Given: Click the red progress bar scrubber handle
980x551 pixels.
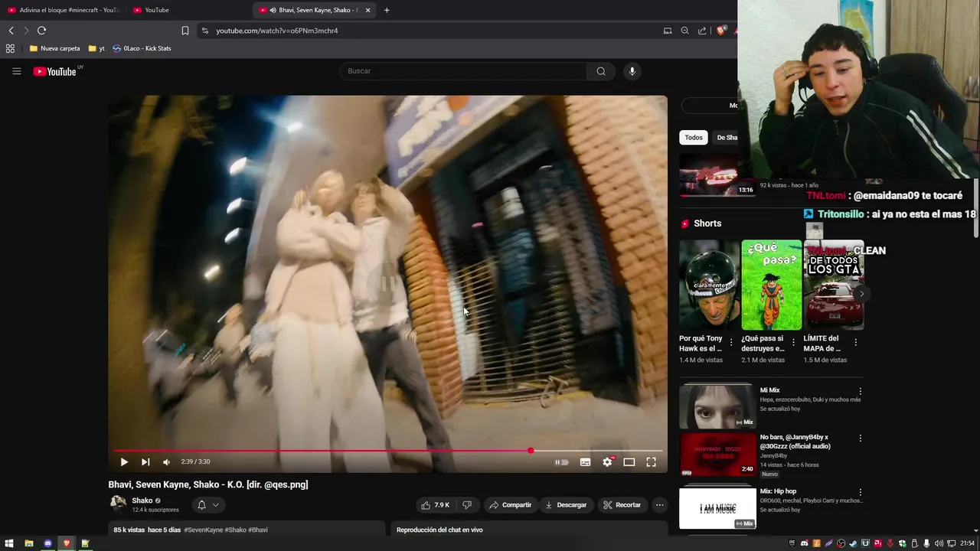Looking at the screenshot, I should click(x=531, y=451).
